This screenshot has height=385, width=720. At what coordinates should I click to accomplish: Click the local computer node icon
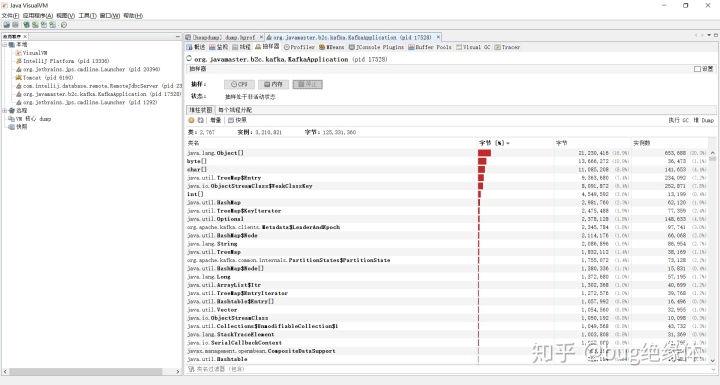[11, 45]
